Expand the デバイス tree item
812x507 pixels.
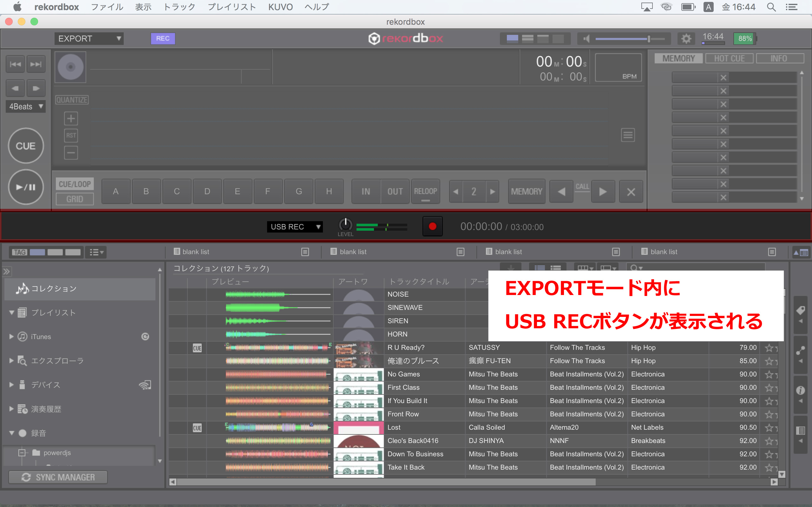pos(11,385)
